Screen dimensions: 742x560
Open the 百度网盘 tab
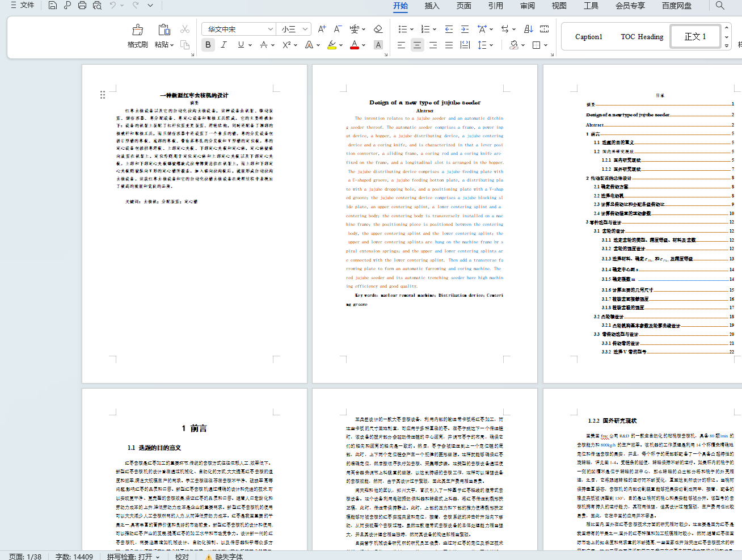677,6
